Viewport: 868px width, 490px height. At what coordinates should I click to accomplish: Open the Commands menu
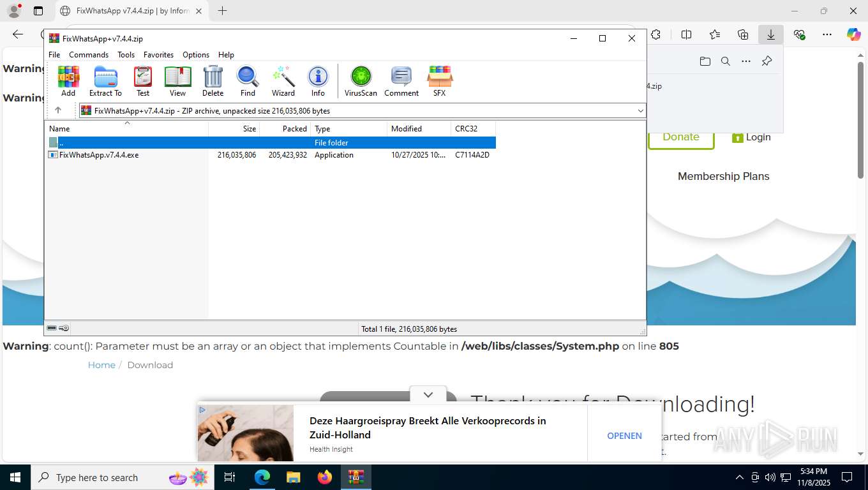pyautogui.click(x=89, y=55)
